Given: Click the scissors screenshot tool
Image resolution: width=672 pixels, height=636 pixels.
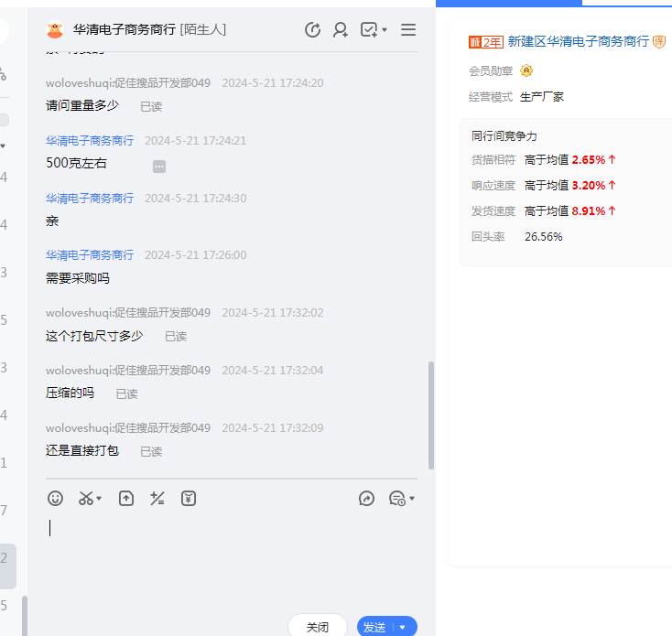Looking at the screenshot, I should [x=86, y=499].
